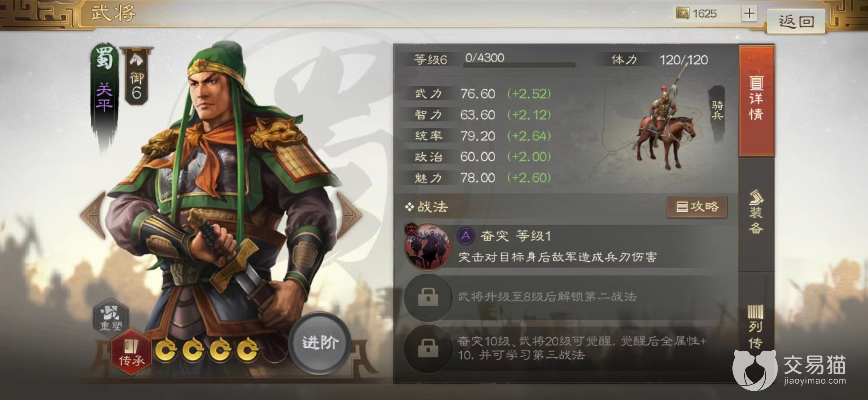Tap the 蜀 faction badge
The height and width of the screenshot is (400, 868).
[x=104, y=59]
